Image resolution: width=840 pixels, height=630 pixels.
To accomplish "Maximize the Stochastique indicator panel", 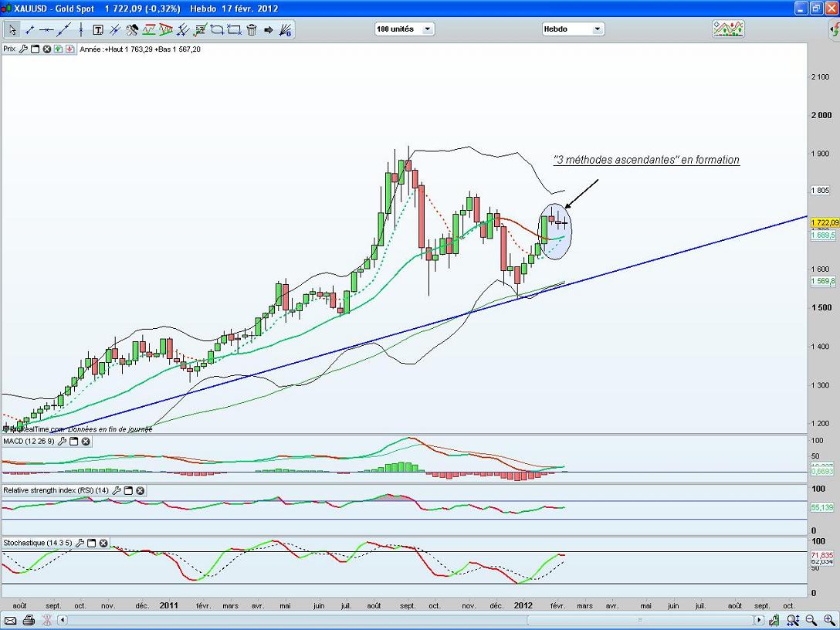I will pyautogui.click(x=91, y=543).
